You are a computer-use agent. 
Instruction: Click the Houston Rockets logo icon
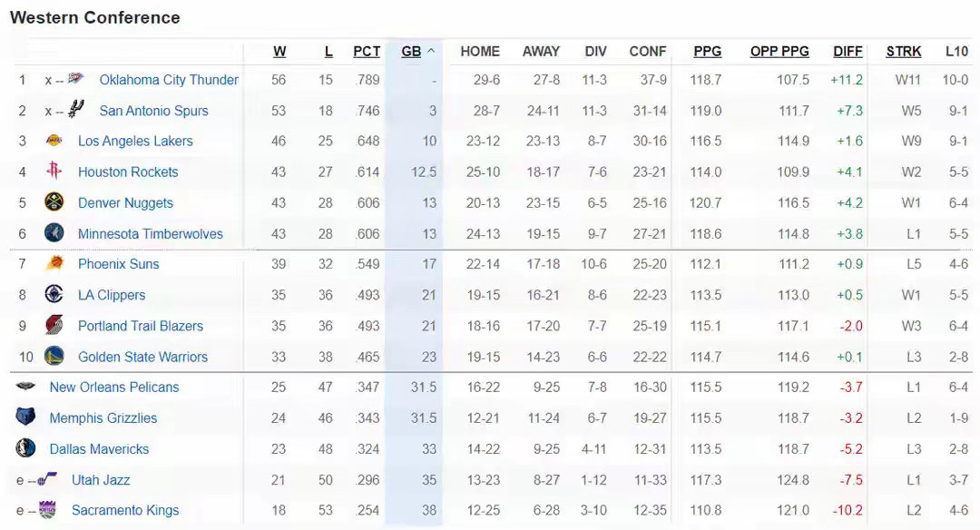tap(54, 172)
